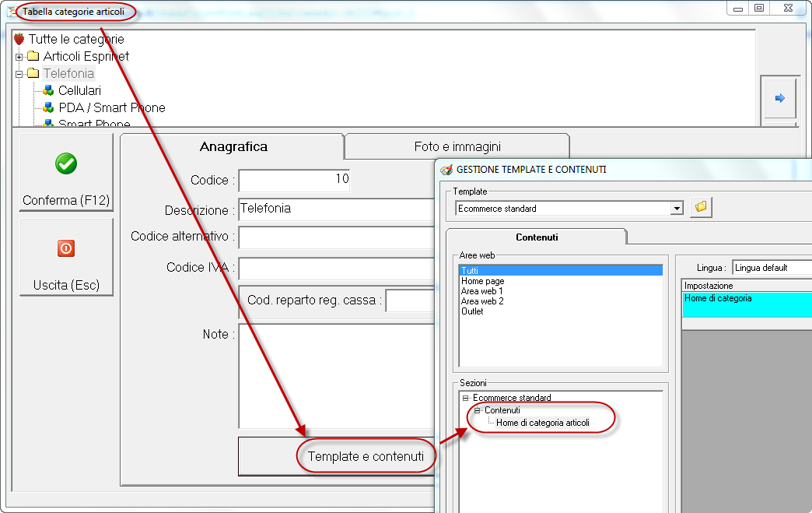This screenshot has height=513, width=812.
Task: Click inside the Note text area
Action: coord(337,376)
